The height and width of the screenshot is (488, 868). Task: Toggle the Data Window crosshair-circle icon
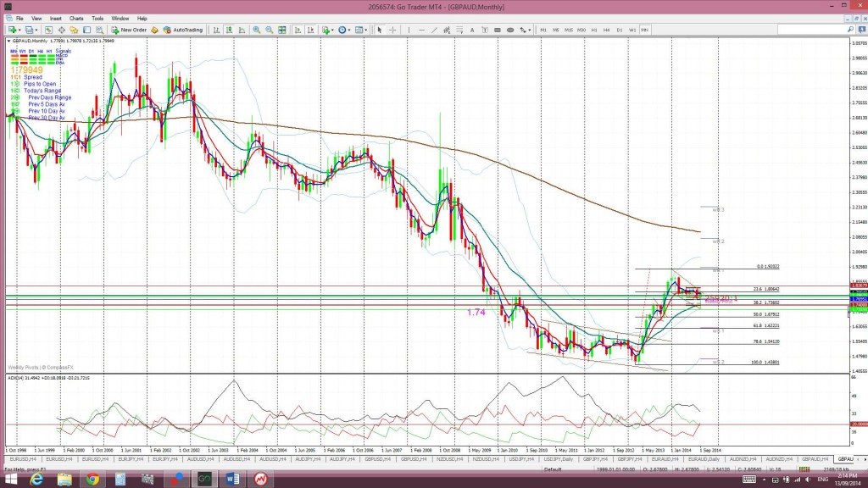tap(61, 30)
